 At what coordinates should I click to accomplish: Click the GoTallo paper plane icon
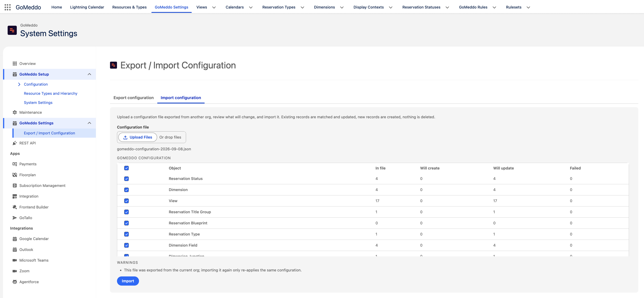point(15,218)
